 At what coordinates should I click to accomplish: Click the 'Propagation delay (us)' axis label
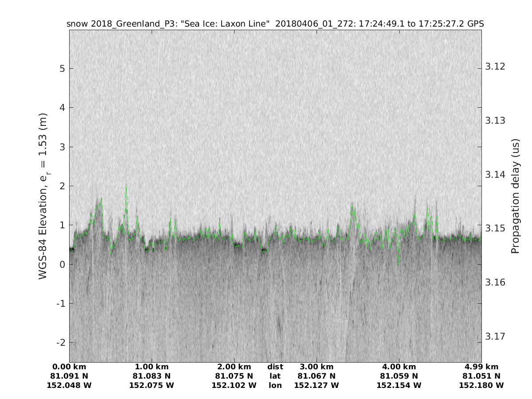tap(515, 196)
